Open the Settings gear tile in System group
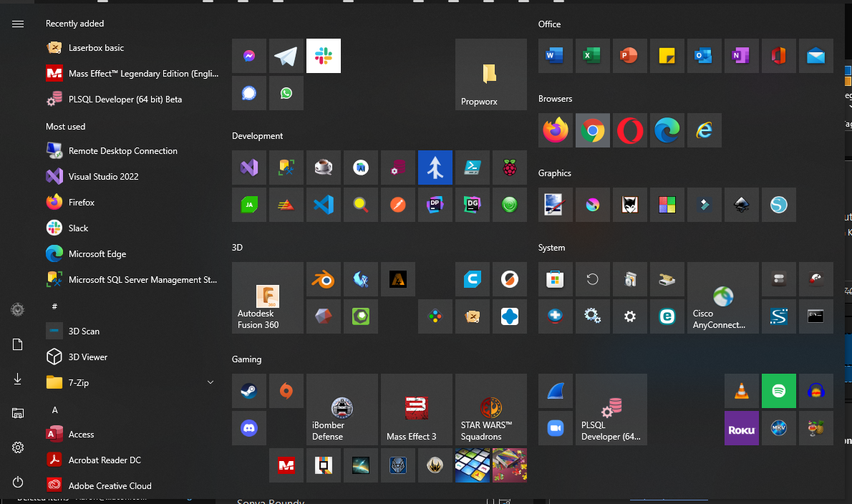This screenshot has width=852, height=504. click(x=629, y=316)
